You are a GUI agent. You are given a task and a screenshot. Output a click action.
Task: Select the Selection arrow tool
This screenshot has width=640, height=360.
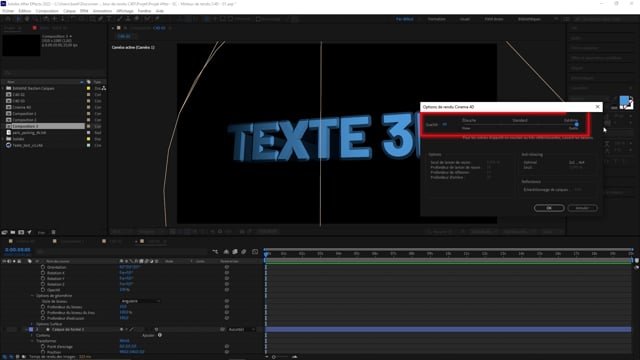pyautogui.click(x=18, y=19)
